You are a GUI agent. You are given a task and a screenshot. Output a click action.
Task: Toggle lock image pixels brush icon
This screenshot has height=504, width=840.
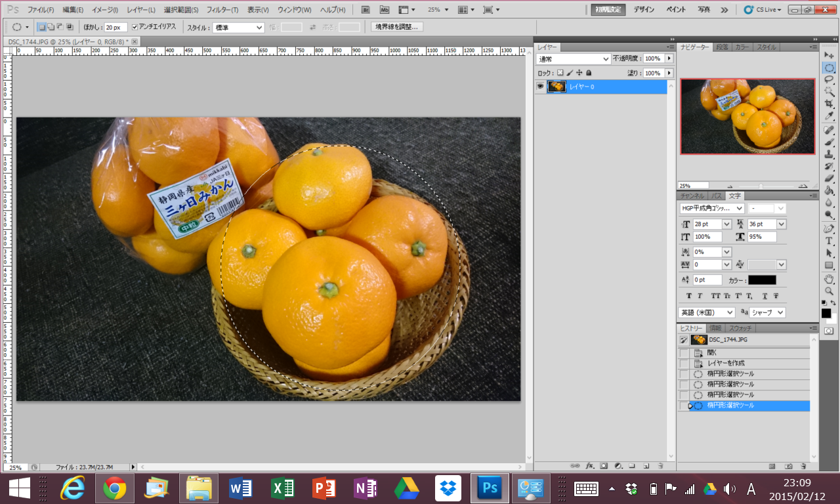pyautogui.click(x=570, y=73)
